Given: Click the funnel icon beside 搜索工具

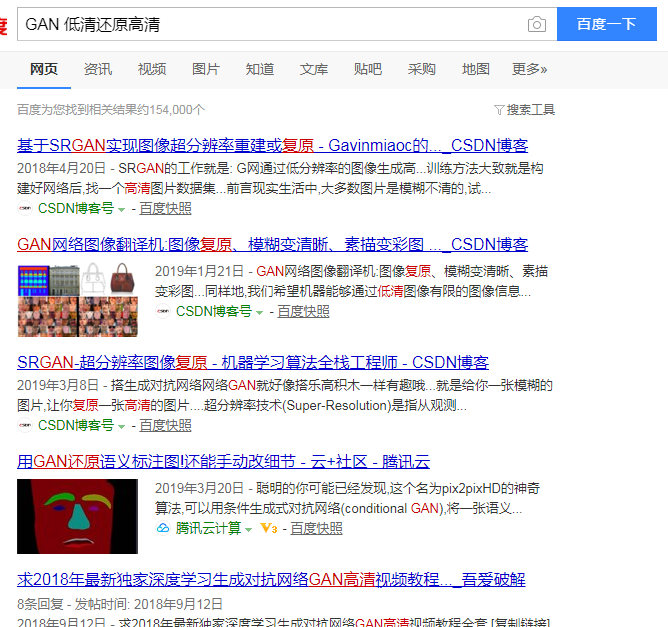Looking at the screenshot, I should tap(499, 110).
